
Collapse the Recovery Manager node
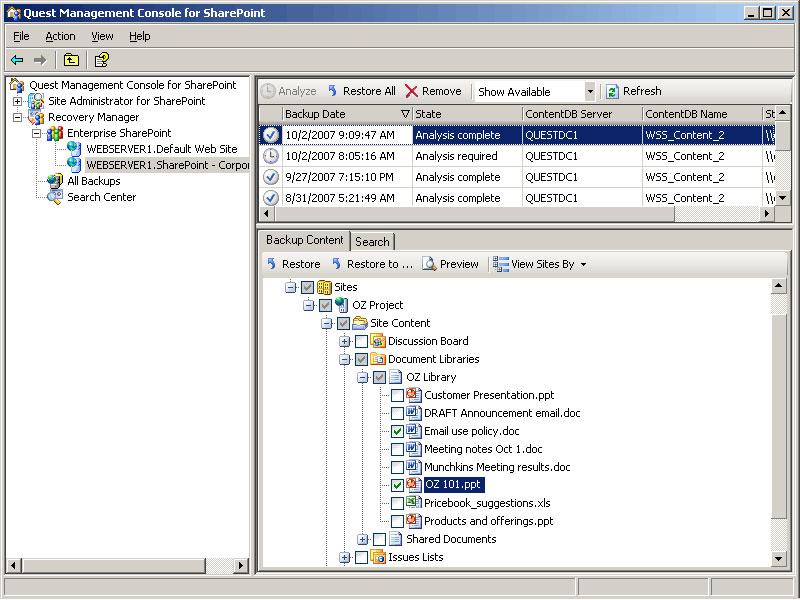click(17, 117)
